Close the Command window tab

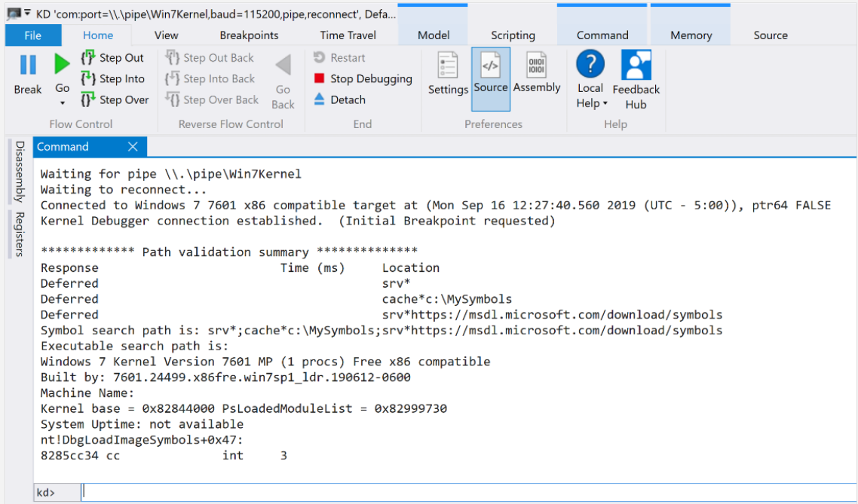click(133, 147)
